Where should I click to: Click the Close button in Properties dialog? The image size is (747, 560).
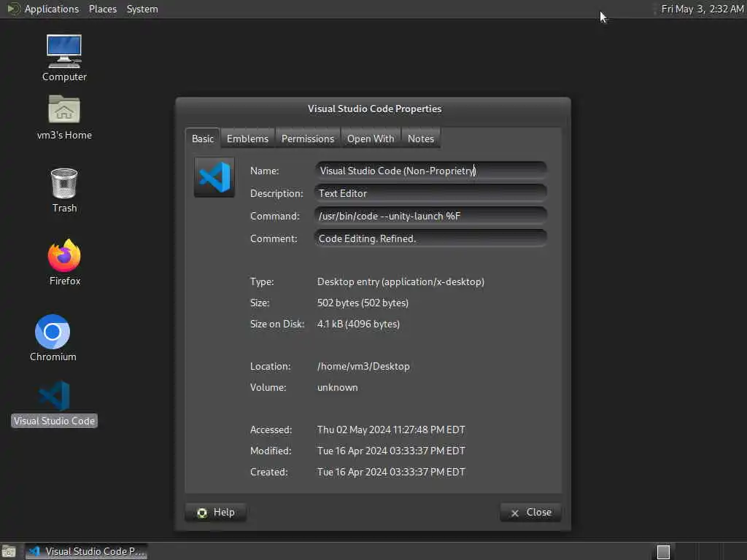(531, 513)
